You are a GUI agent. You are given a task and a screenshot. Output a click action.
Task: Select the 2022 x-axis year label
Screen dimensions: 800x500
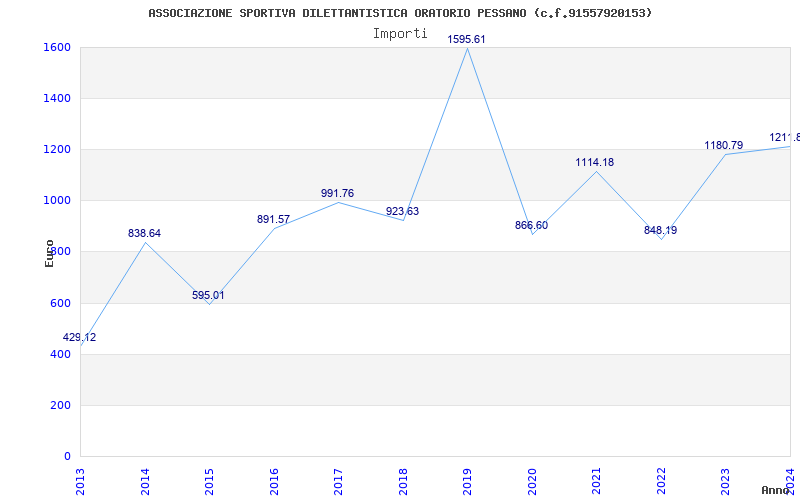click(x=661, y=481)
